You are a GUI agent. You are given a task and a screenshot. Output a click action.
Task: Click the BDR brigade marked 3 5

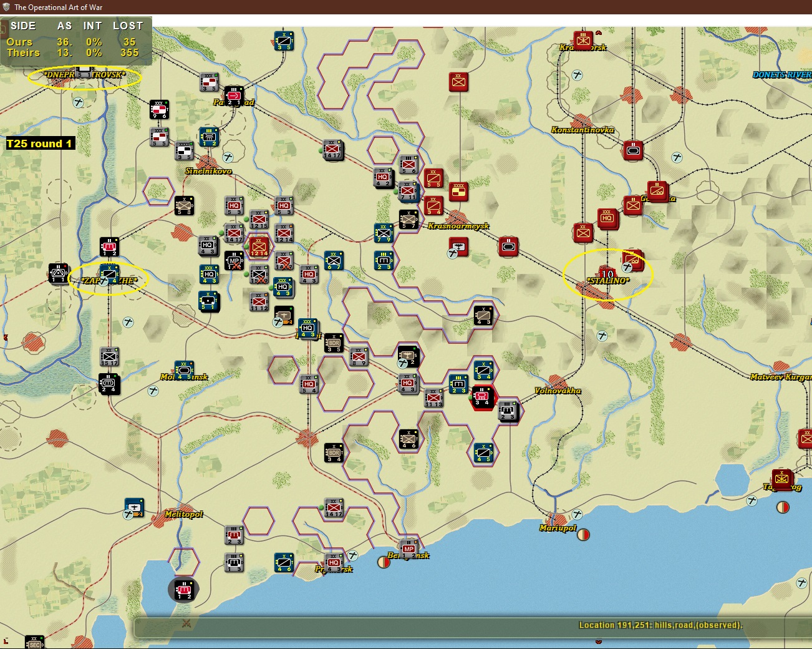pos(334,343)
